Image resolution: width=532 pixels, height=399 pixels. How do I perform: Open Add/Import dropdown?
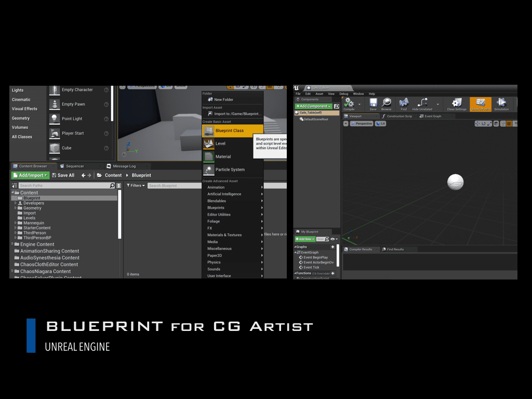pos(30,176)
